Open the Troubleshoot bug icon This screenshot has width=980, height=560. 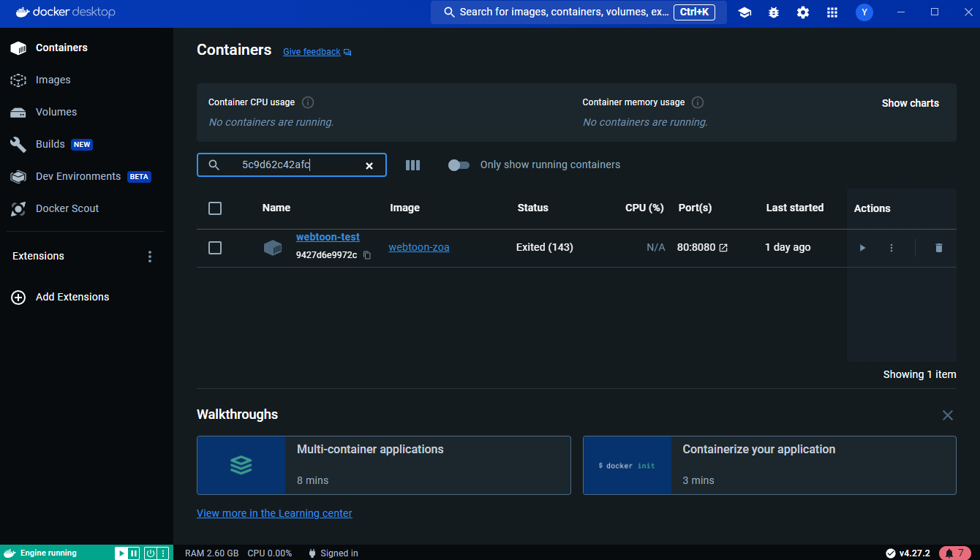[774, 12]
